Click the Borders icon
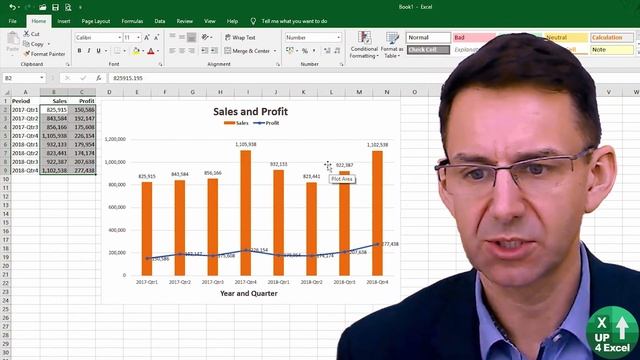This screenshot has width=640, height=360. (x=117, y=51)
